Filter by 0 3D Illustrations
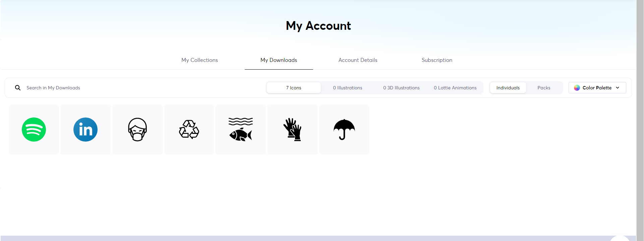The width and height of the screenshot is (644, 241). pyautogui.click(x=401, y=88)
